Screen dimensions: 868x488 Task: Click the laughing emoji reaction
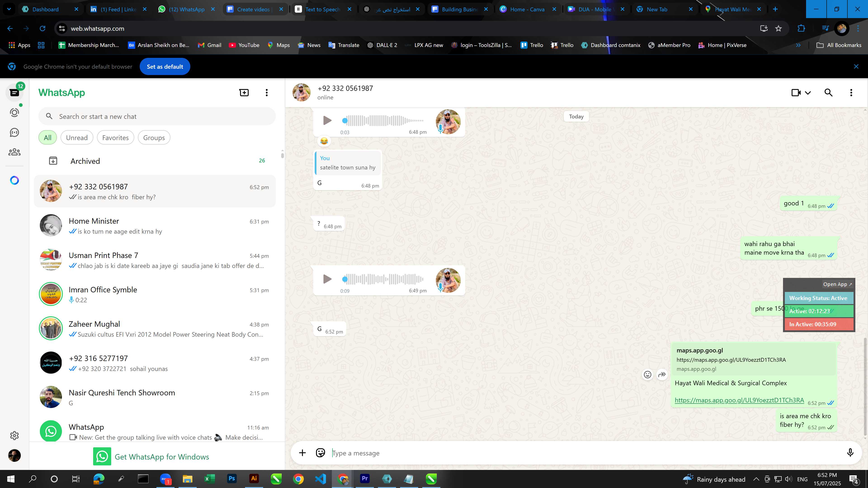click(324, 141)
